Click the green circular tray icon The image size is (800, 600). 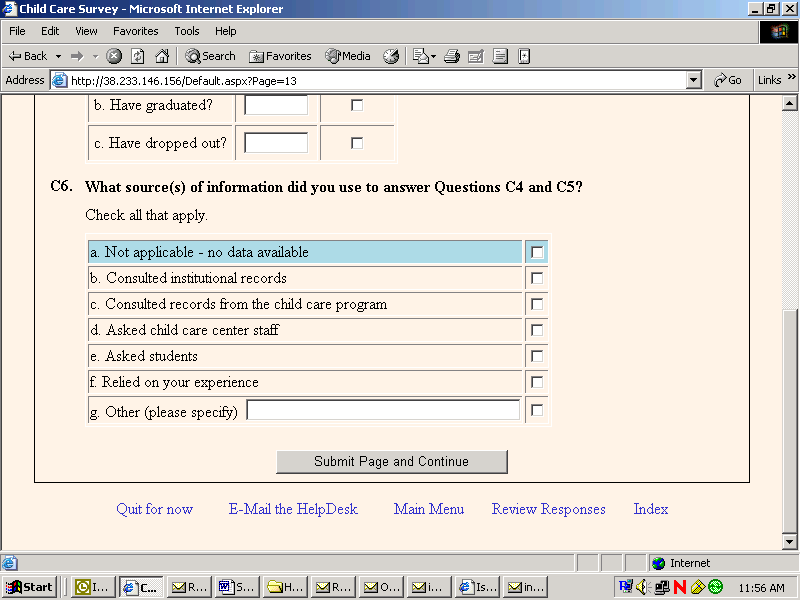coord(715,587)
